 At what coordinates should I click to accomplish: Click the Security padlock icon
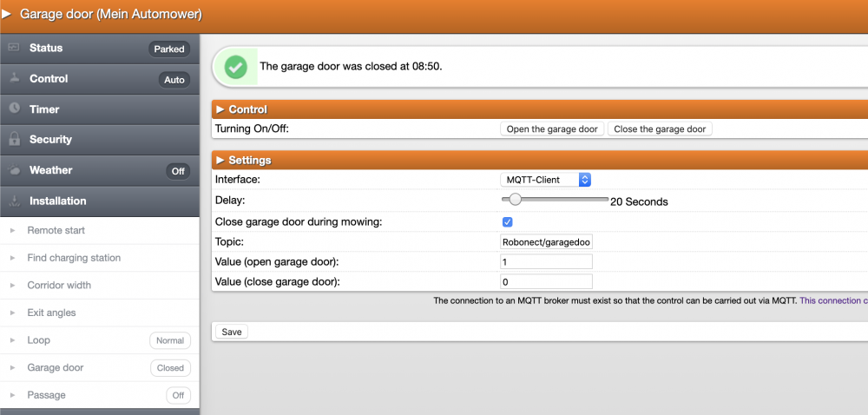14,139
